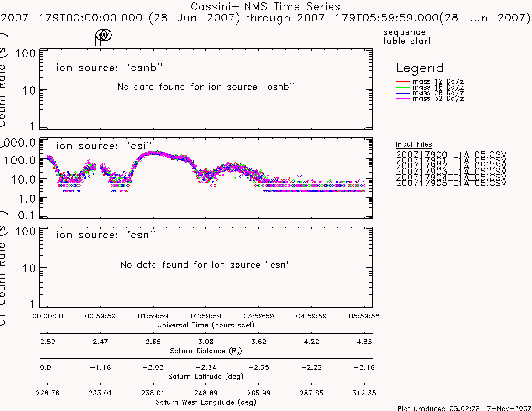Click the Saturn Latitude value 0.01
Viewport: 532px width, 411px height.
point(47,368)
